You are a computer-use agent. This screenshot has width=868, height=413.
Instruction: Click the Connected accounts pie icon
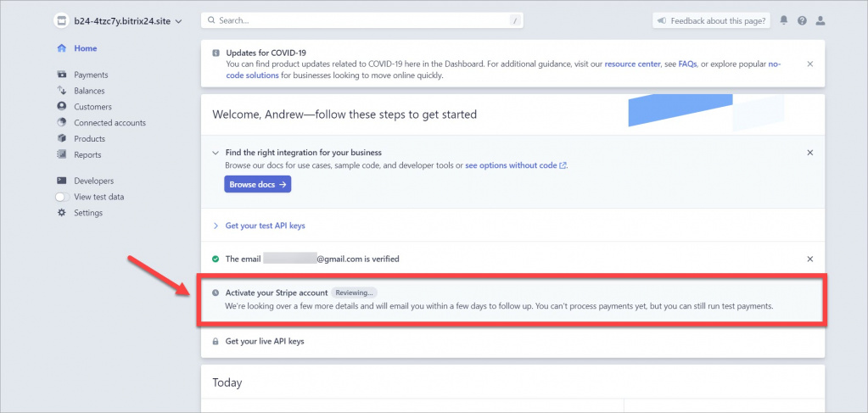(62, 122)
